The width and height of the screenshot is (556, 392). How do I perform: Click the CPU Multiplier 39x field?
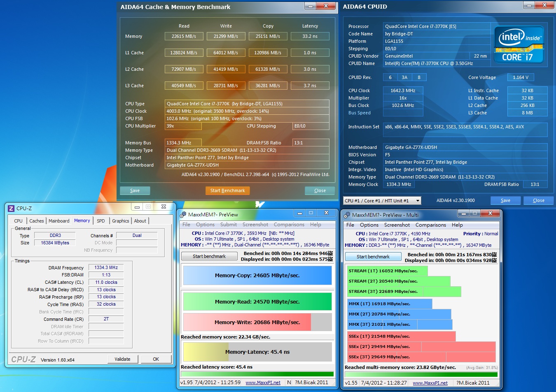coord(183,126)
